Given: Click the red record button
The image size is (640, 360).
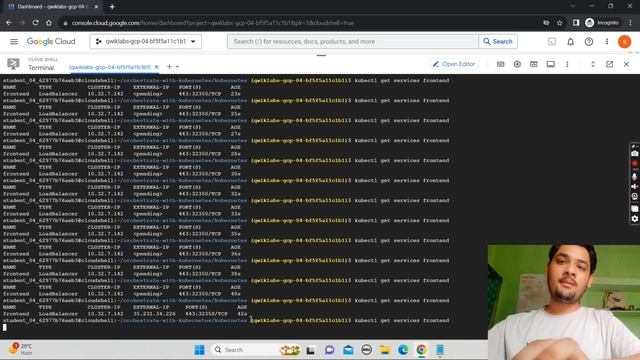Looking at the screenshot, I should [x=634, y=164].
